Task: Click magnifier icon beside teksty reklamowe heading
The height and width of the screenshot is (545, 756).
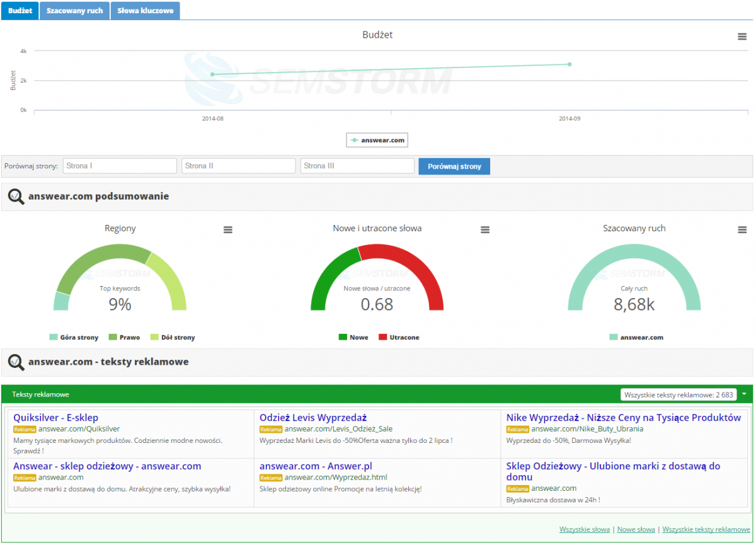Action: 16,362
